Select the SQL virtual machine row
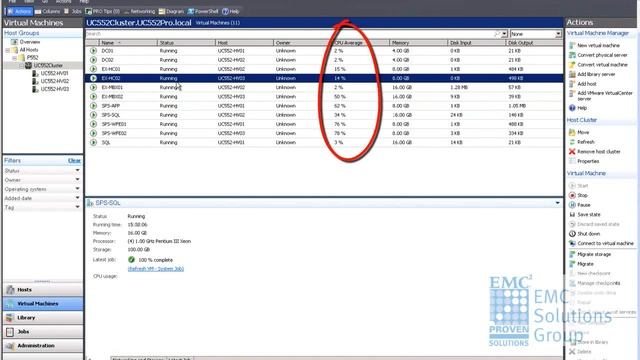The image size is (640, 360). pyautogui.click(x=324, y=142)
